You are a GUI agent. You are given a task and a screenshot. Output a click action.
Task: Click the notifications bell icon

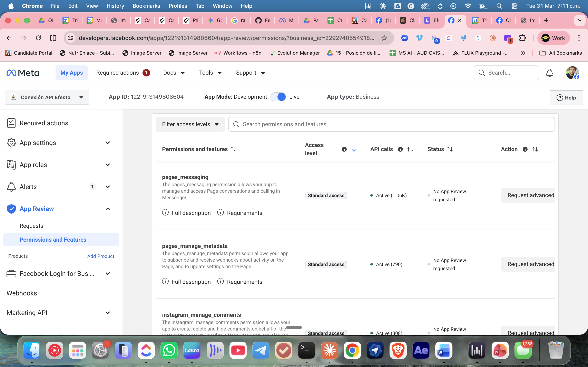pos(549,73)
